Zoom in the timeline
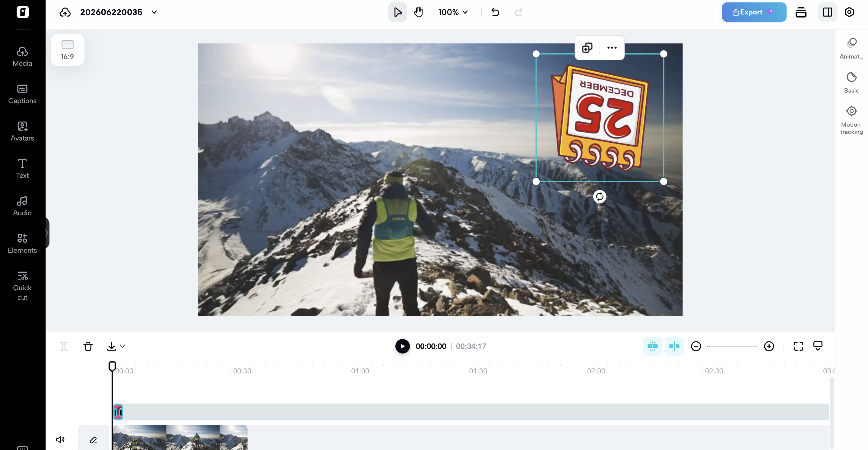 769,346
